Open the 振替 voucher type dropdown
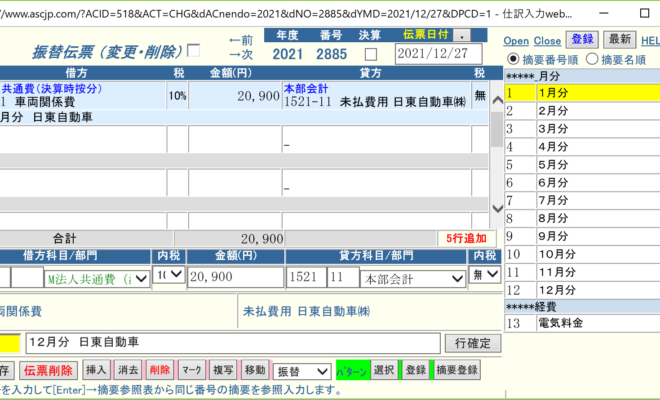660x400 pixels. coord(301,370)
